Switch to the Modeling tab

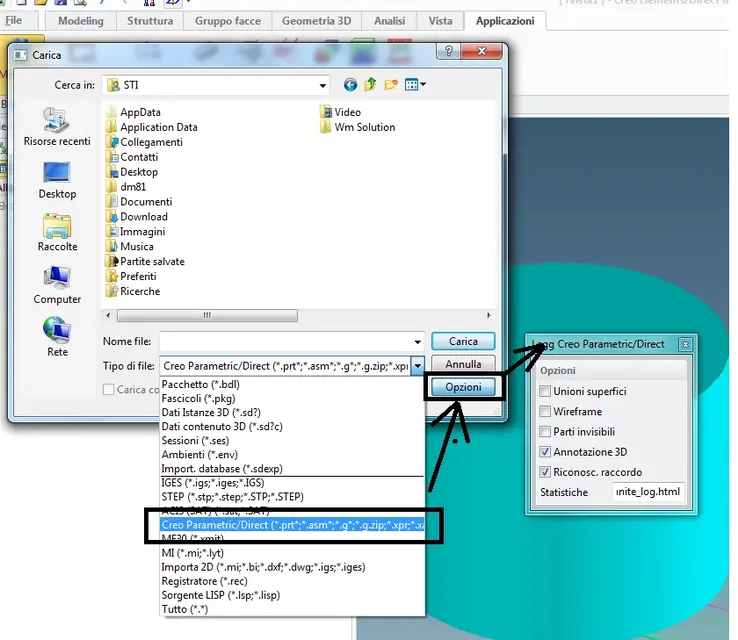(80, 21)
